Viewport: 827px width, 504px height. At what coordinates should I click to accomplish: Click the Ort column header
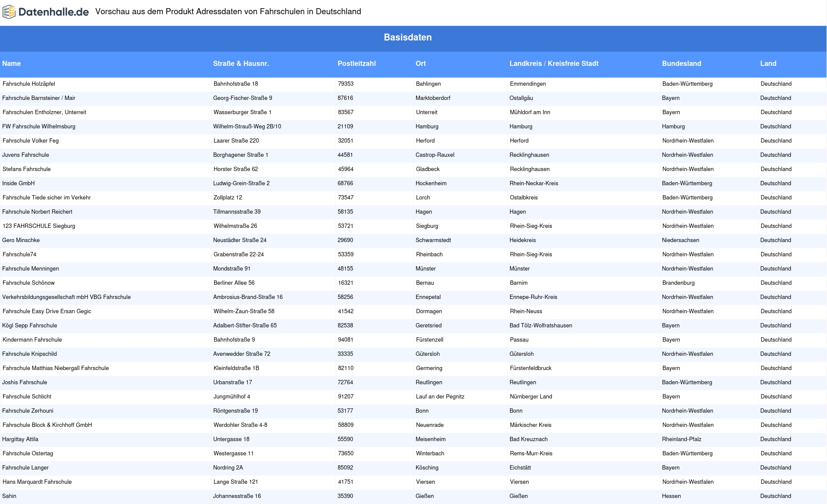[421, 63]
